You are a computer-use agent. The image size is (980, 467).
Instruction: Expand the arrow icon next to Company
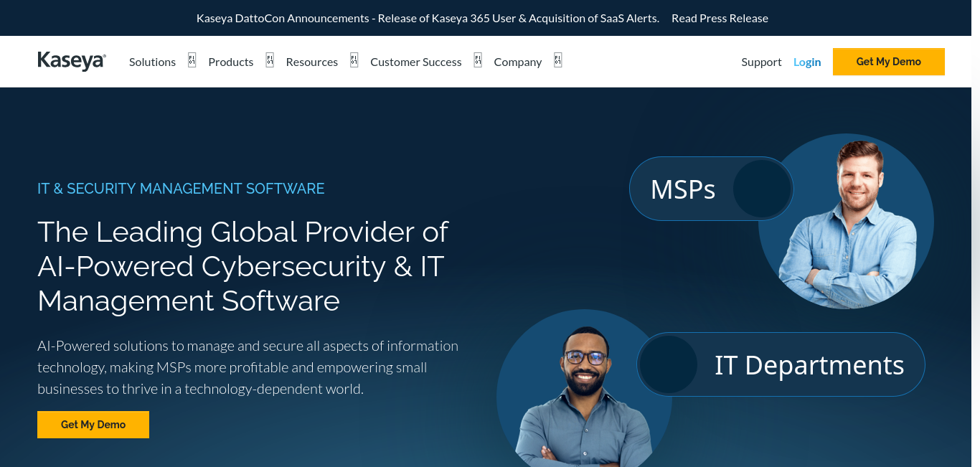tap(558, 60)
